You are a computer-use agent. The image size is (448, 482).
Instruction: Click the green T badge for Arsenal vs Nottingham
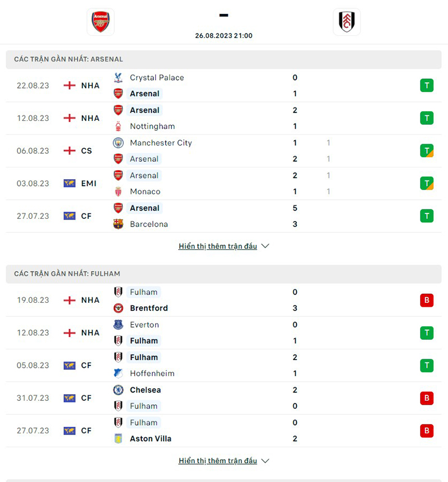click(427, 118)
